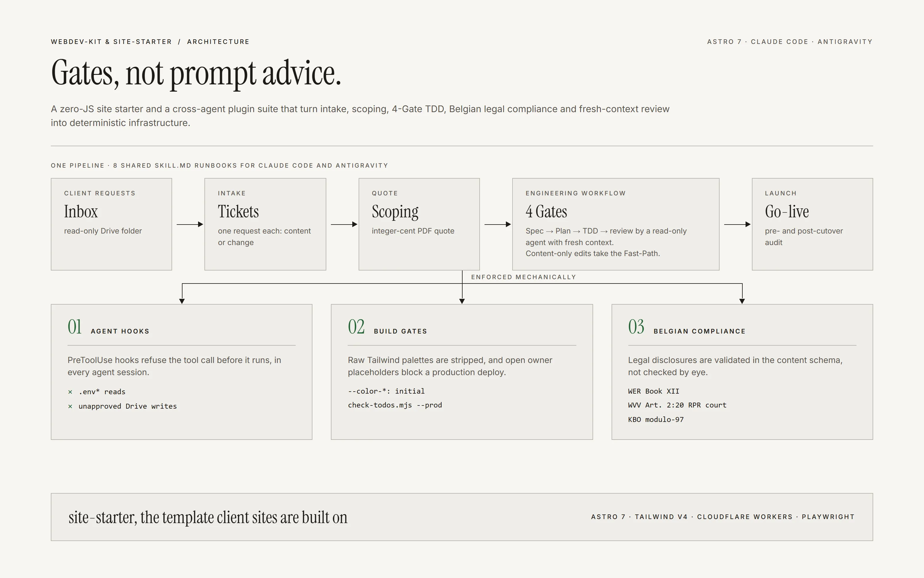Click 'read-only Drive folder' text
Viewport: 924px width, 578px height.
103,231
